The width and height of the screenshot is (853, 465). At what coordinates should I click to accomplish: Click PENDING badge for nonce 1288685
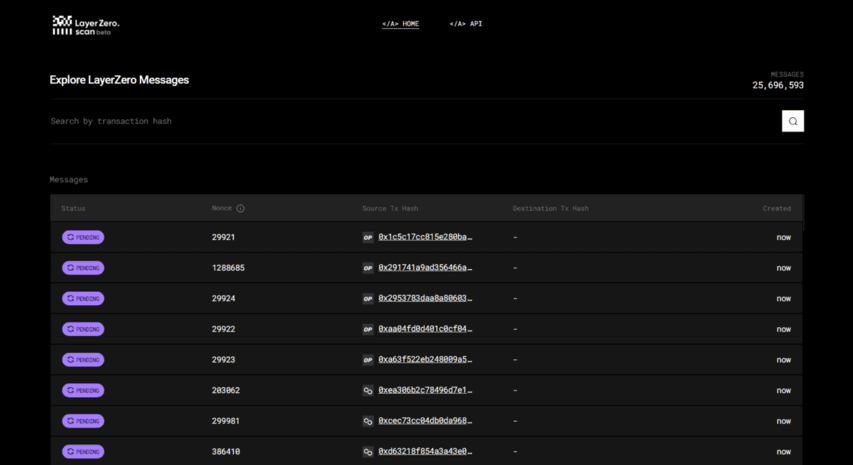point(83,268)
